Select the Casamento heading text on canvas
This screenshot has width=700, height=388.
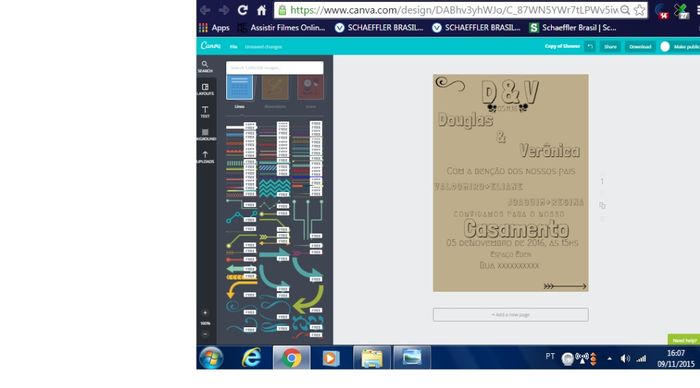(516, 229)
